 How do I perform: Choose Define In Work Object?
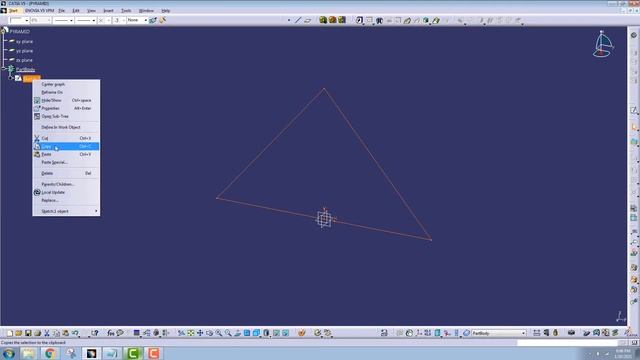(61, 127)
